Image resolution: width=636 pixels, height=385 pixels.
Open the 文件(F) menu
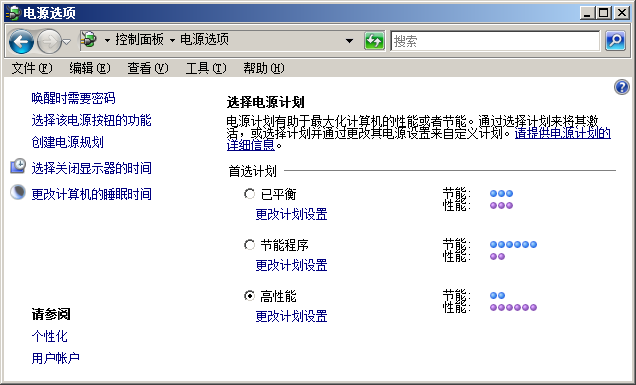coord(32,68)
